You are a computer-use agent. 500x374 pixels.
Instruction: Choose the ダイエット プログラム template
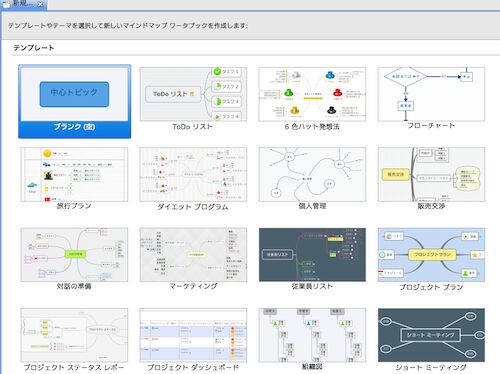pos(193,175)
